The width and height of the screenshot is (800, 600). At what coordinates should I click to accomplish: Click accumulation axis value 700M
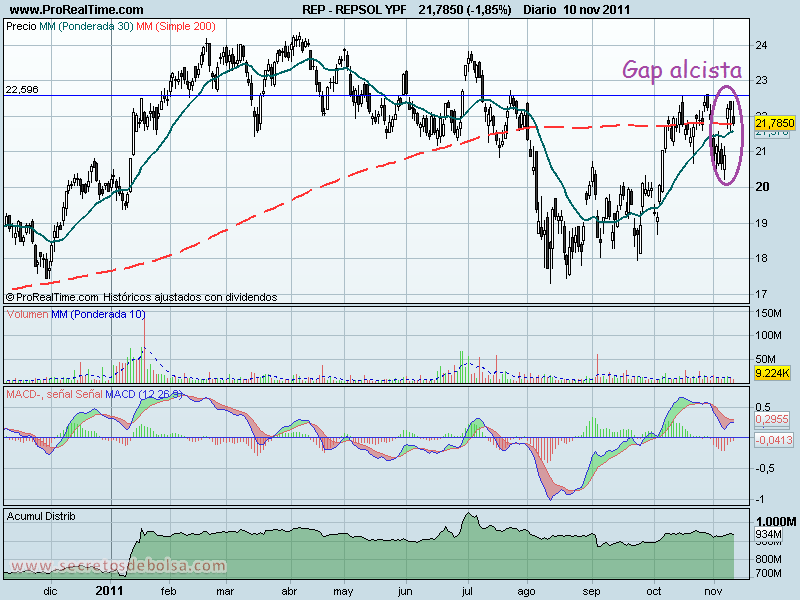(768, 573)
